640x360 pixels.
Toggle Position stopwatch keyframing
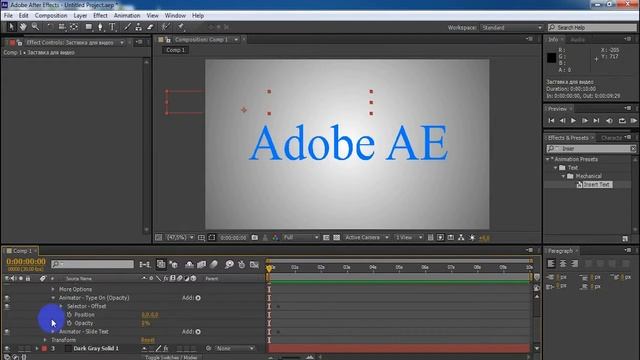(x=69, y=315)
